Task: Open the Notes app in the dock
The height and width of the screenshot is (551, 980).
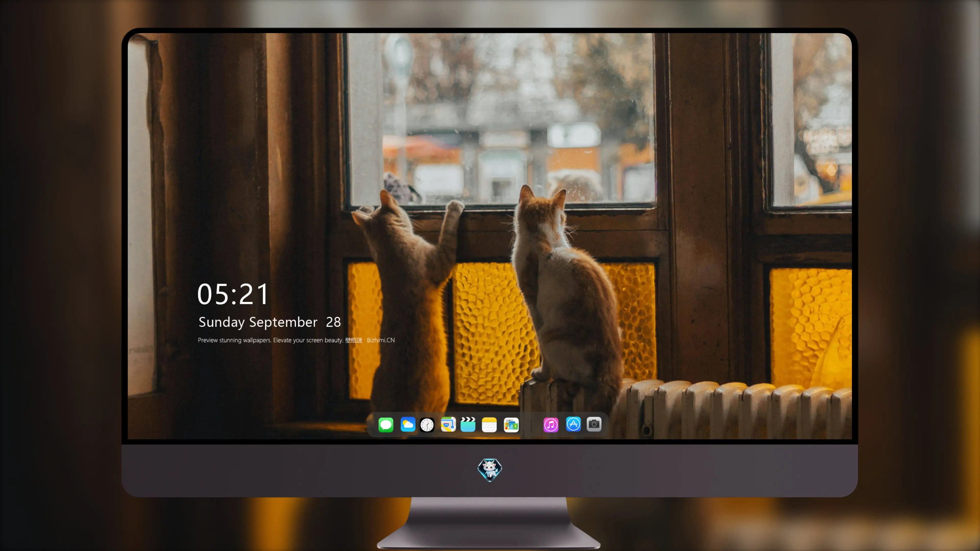Action: point(489,424)
